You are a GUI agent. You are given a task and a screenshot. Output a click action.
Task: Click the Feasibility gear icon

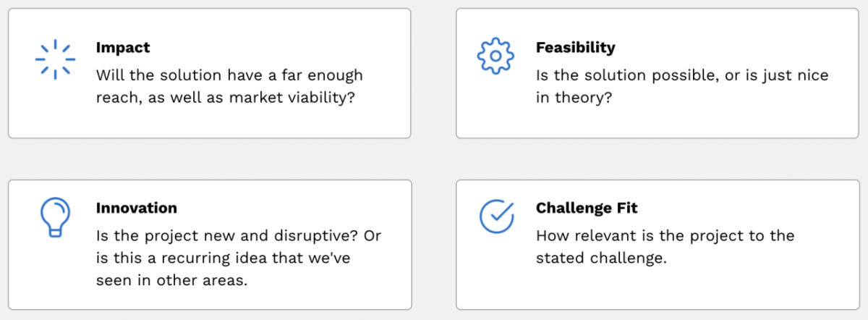[495, 56]
